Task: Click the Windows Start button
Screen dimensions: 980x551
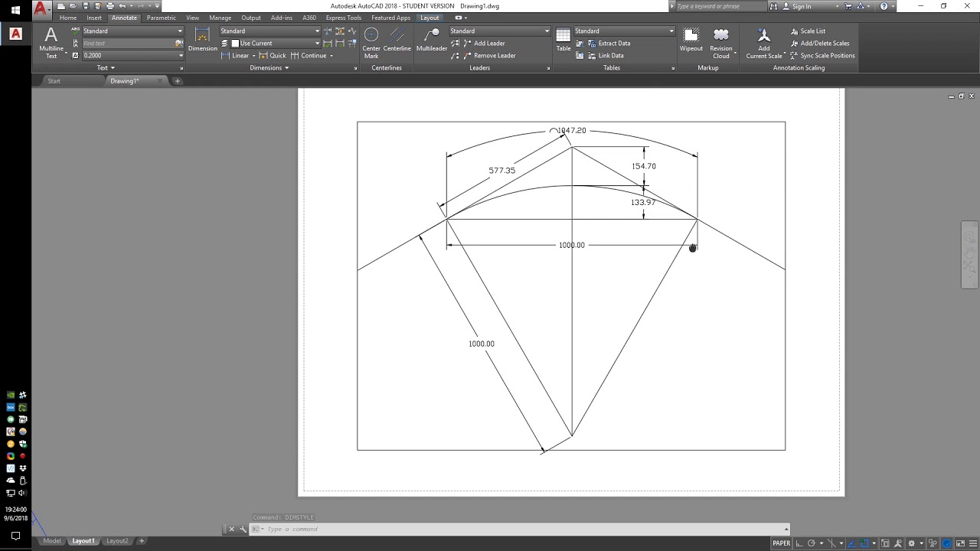Action: pos(15,11)
